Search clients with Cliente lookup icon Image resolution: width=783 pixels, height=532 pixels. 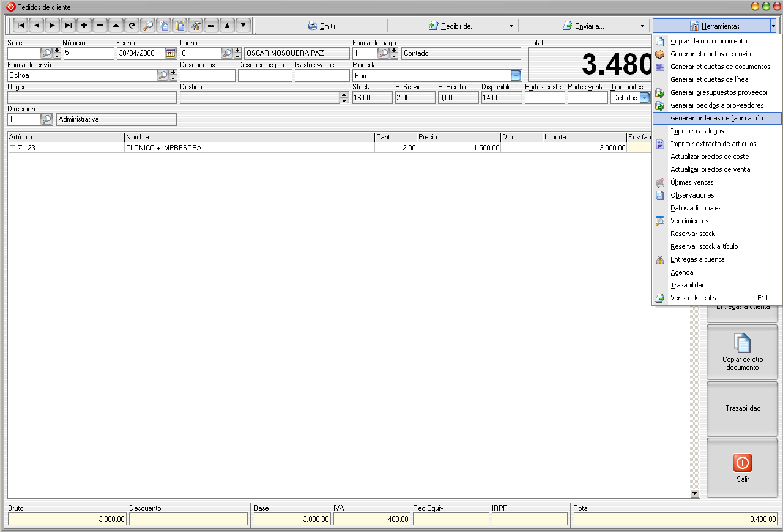point(226,53)
